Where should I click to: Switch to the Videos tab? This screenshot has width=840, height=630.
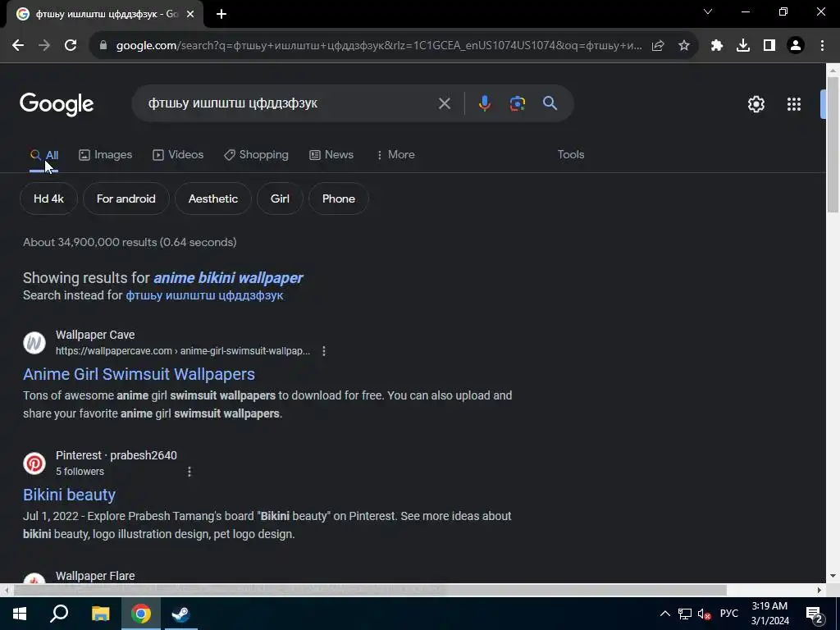click(178, 155)
